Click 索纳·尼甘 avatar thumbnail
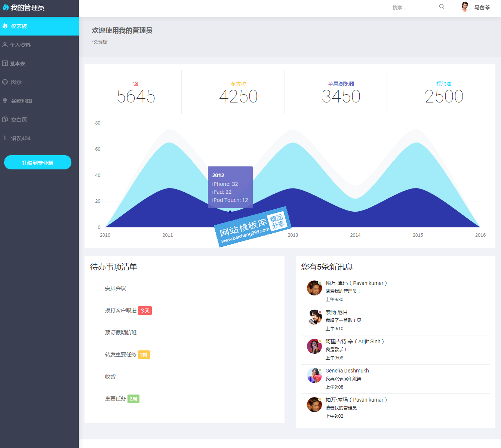This screenshot has height=448, width=501. pyautogui.click(x=314, y=317)
